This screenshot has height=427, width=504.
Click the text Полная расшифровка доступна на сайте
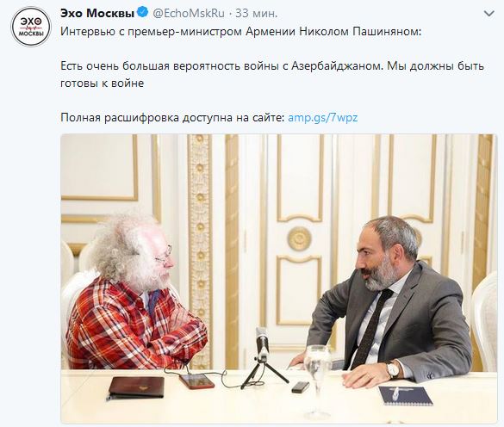click(172, 118)
